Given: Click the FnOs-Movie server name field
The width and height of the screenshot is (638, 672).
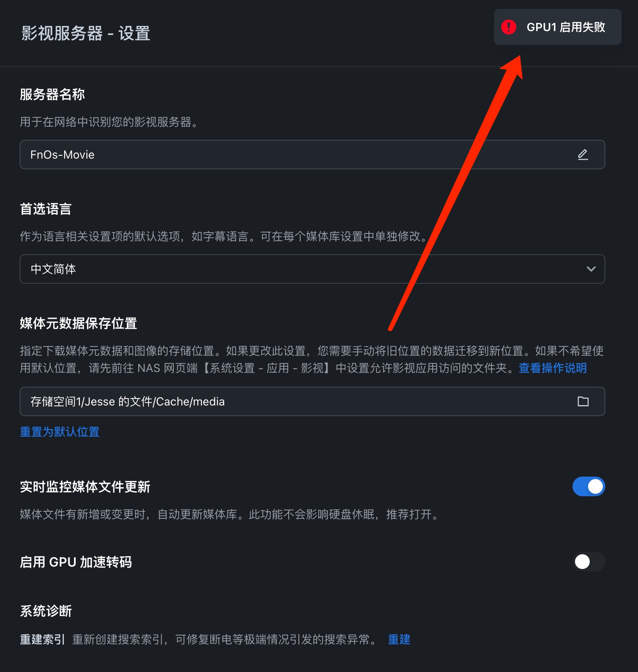Looking at the screenshot, I should (x=312, y=155).
